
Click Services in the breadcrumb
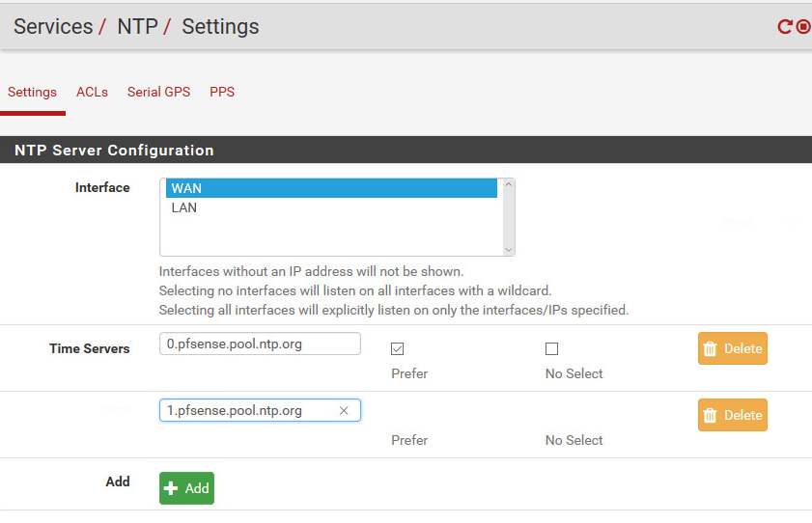coord(53,27)
